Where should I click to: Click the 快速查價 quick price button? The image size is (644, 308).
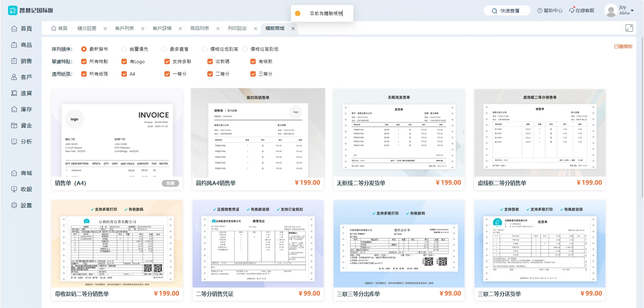pyautogui.click(x=507, y=11)
